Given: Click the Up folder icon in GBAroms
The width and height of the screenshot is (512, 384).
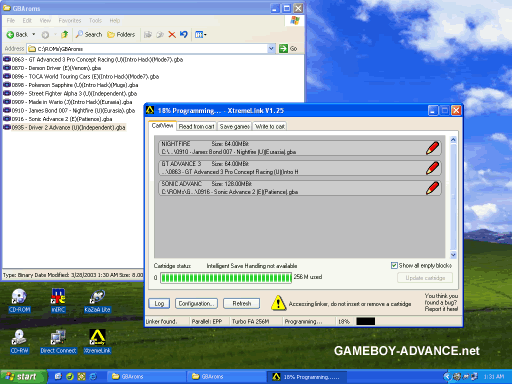Looking at the screenshot, I should (x=65, y=34).
